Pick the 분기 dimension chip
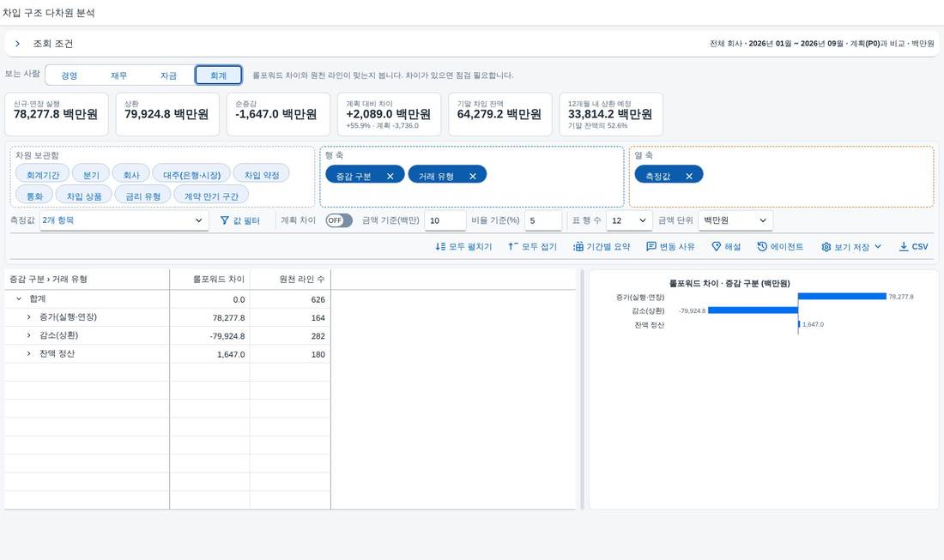944x560 pixels. pos(91,175)
